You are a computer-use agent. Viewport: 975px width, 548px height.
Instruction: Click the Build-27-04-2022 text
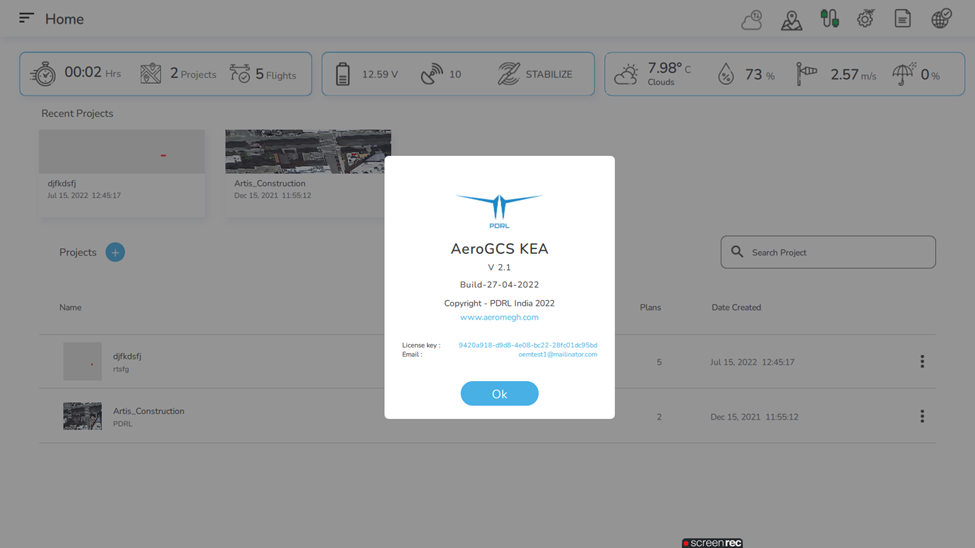coord(499,285)
